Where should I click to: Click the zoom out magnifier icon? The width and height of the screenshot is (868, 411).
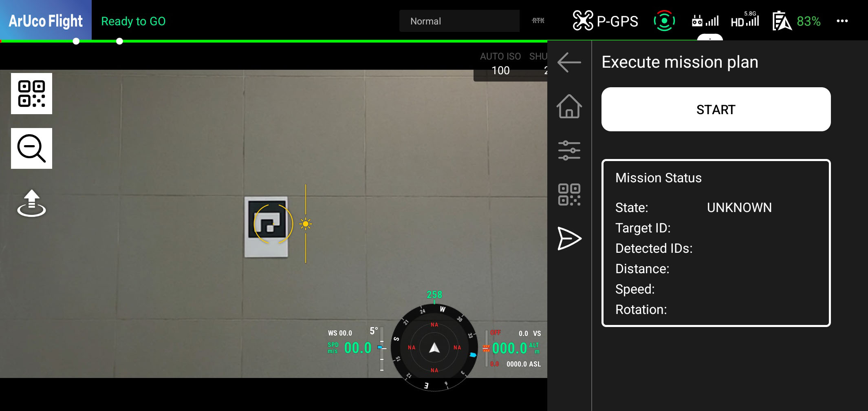31,148
